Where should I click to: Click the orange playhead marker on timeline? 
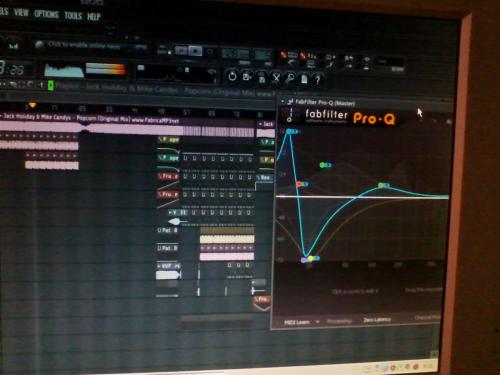(32, 105)
